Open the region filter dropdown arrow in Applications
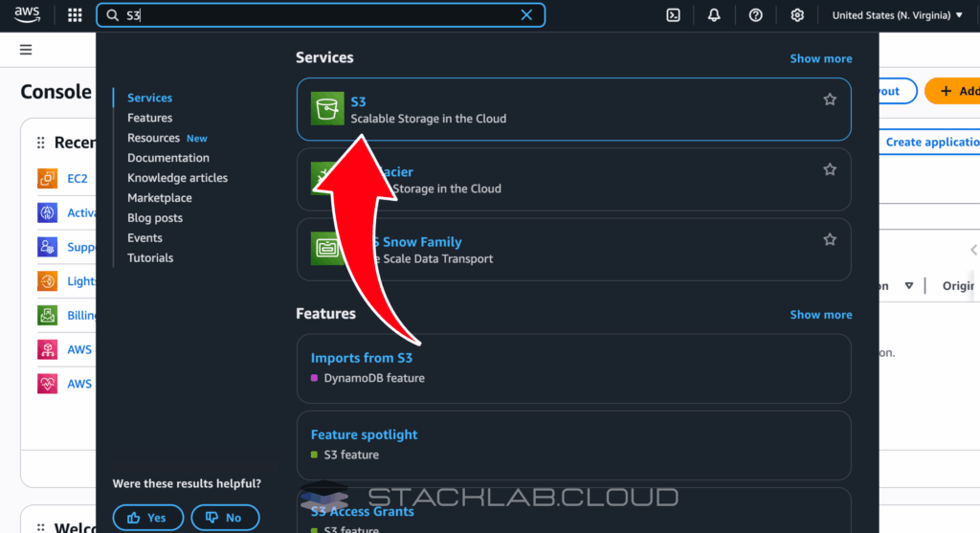980x533 pixels. (909, 285)
